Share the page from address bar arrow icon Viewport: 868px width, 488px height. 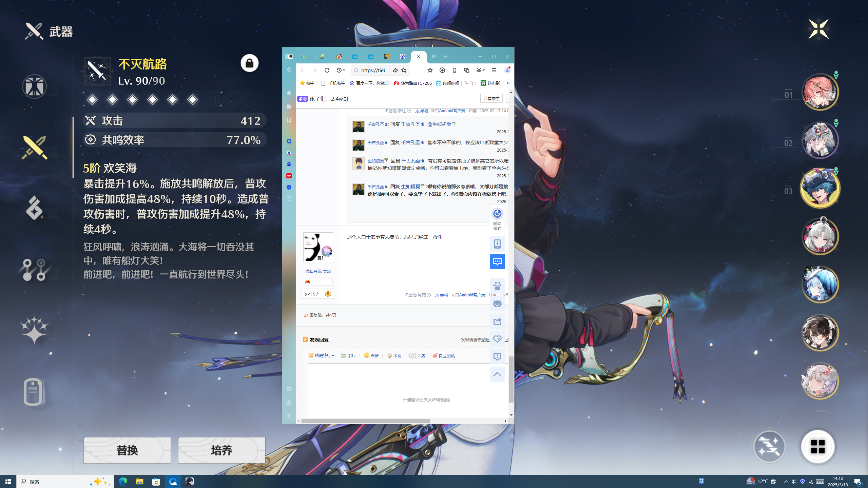[395, 70]
